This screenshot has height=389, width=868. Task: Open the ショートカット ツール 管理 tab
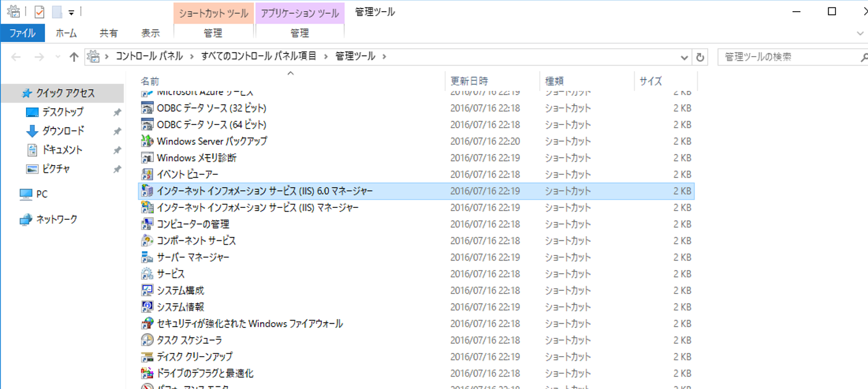click(213, 33)
